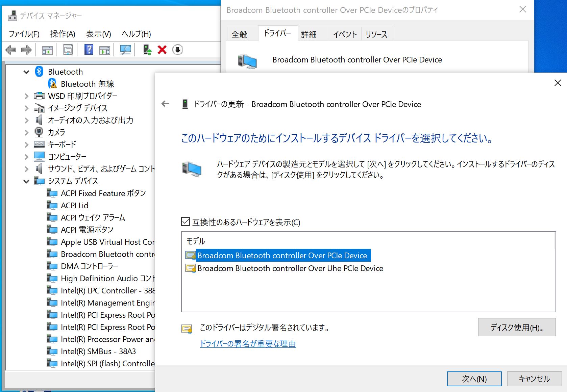Screen dimensions: 567x392
Task: Click the キーボード keyboard icon
Action: (x=39, y=145)
